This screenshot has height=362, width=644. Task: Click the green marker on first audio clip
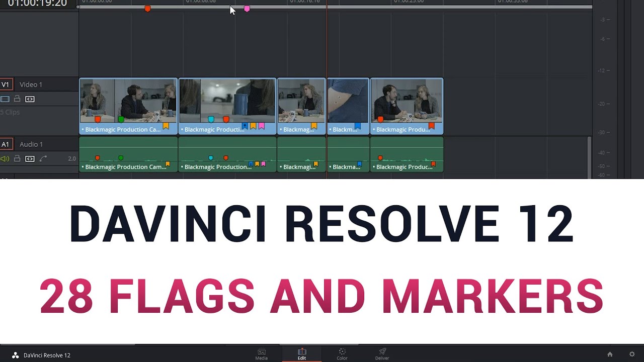121,158
